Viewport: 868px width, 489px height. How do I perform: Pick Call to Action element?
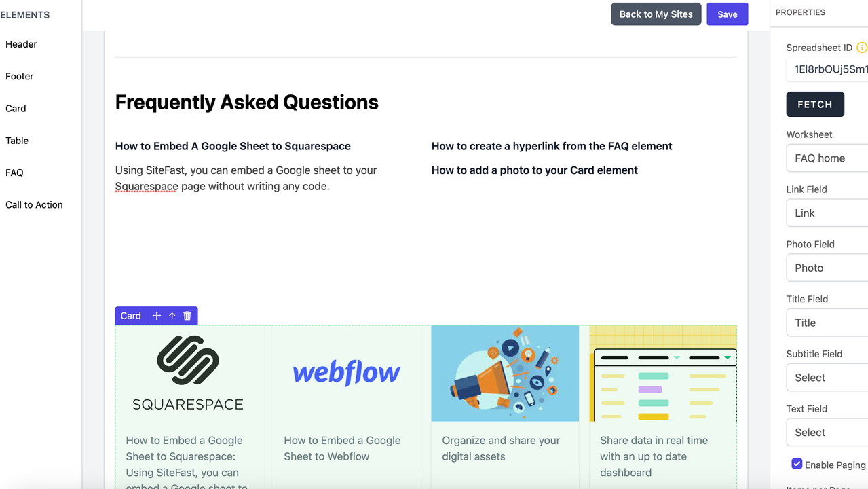[x=34, y=205]
